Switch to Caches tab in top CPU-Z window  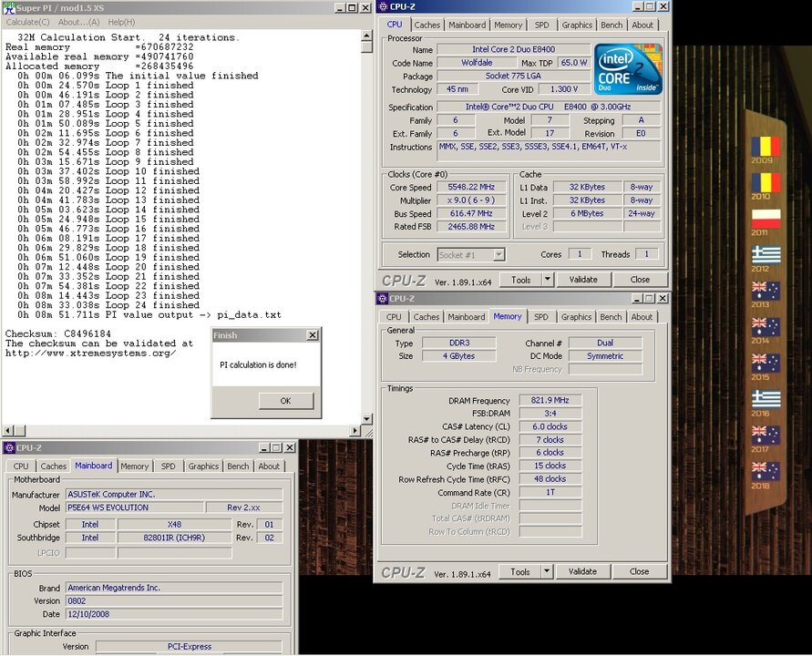(x=427, y=25)
